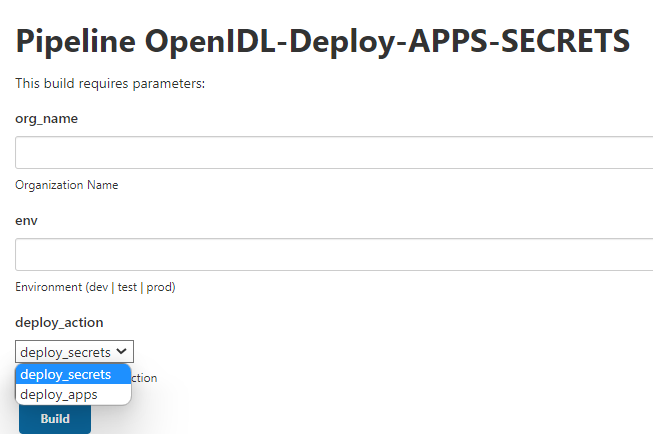Open the deploy_action dropdown
The height and width of the screenshot is (434, 653).
[75, 352]
